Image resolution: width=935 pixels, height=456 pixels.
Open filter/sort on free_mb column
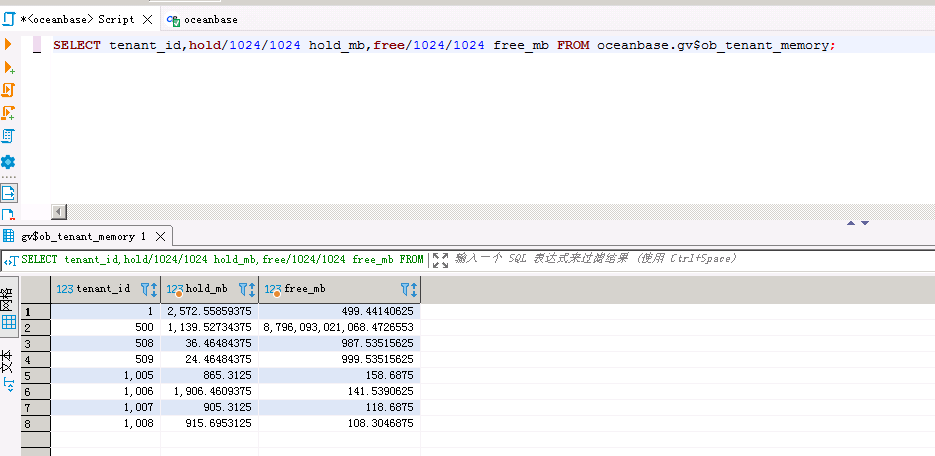[409, 289]
